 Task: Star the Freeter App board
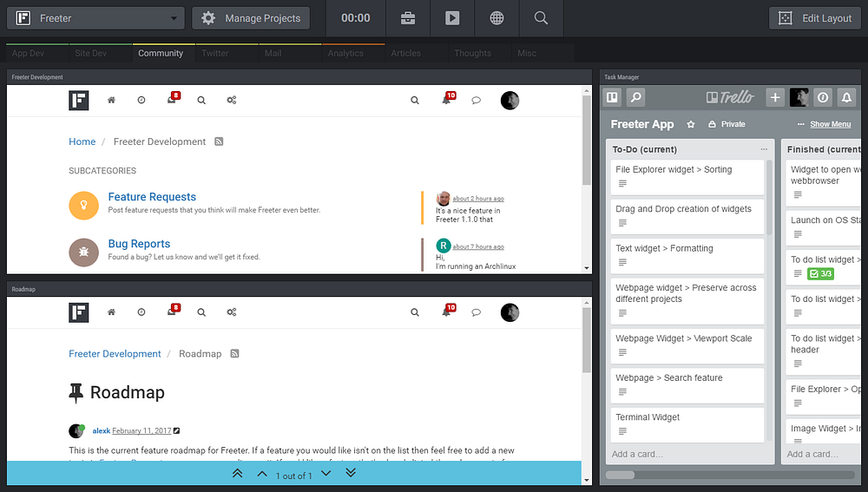point(691,125)
